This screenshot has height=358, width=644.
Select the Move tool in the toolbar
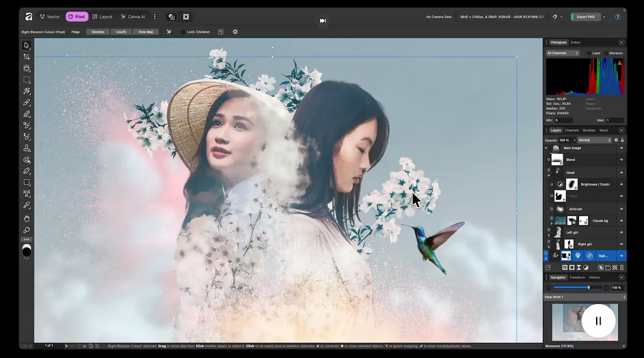27,46
